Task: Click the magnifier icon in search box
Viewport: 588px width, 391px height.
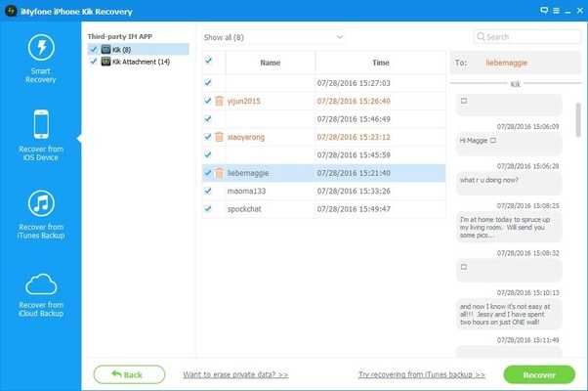Action: [482, 37]
